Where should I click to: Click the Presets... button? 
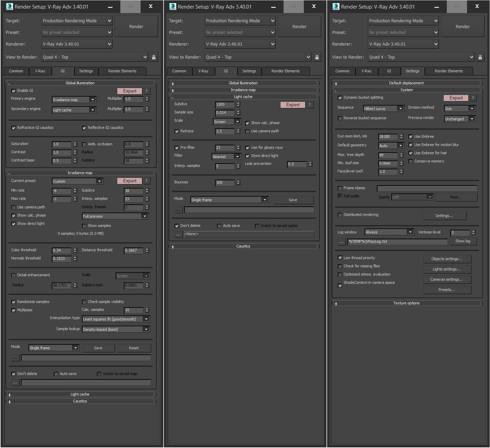pos(447,290)
